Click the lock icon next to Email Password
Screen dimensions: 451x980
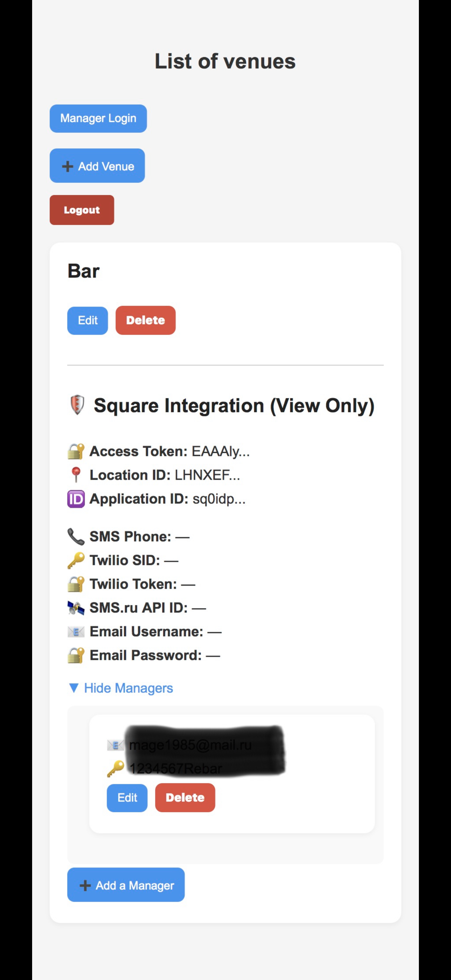[76, 655]
